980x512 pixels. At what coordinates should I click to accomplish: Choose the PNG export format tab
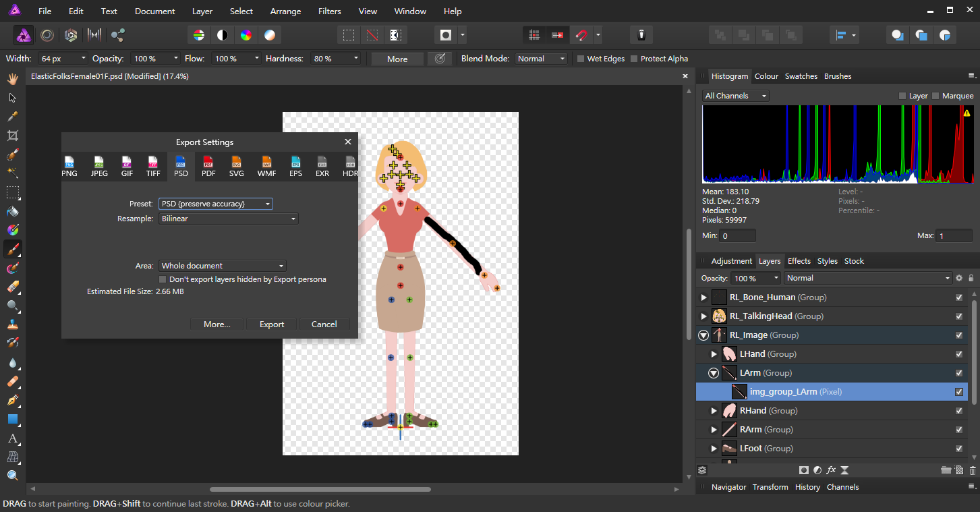pos(69,166)
